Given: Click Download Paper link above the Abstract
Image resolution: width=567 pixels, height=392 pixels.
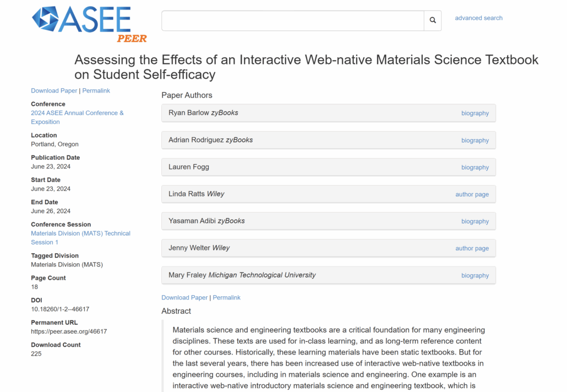Looking at the screenshot, I should click(184, 298).
